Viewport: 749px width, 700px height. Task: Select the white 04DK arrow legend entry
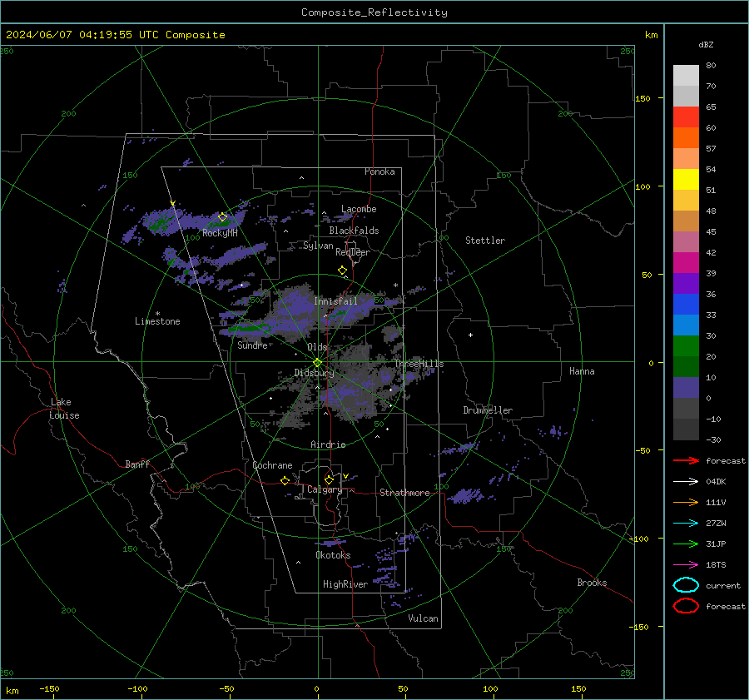[x=686, y=481]
